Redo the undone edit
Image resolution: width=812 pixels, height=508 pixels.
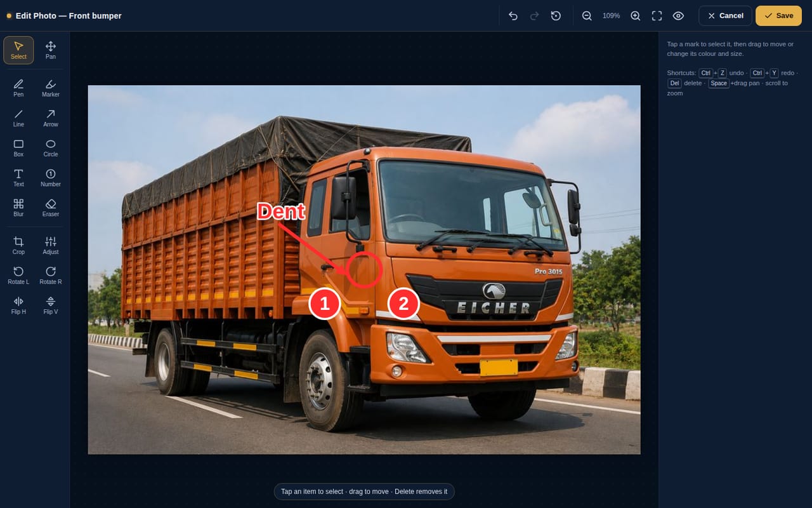pyautogui.click(x=534, y=16)
